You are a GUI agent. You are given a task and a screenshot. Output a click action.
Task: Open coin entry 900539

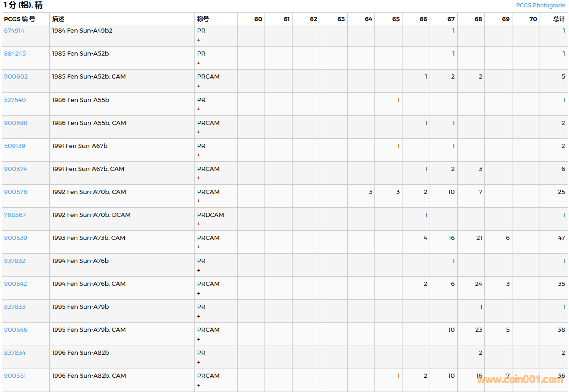click(x=16, y=238)
